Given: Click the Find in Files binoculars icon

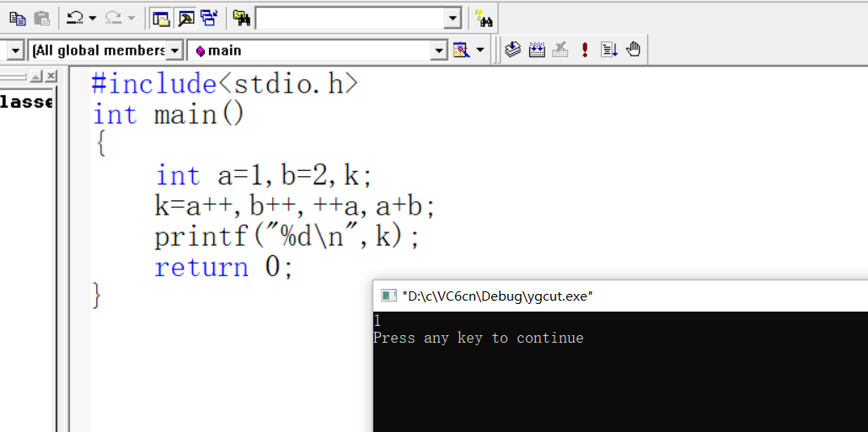Looking at the screenshot, I should click(x=241, y=19).
